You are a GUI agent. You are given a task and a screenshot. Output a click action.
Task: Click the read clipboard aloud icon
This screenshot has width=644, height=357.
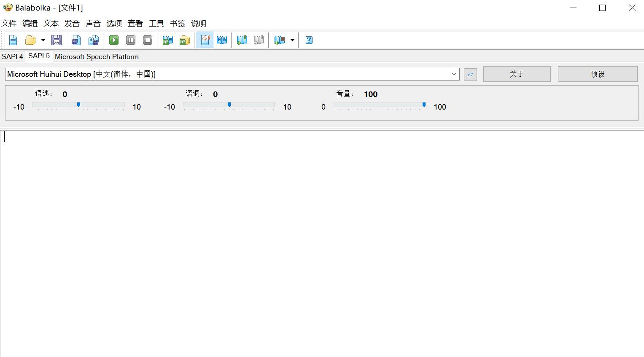click(x=168, y=40)
